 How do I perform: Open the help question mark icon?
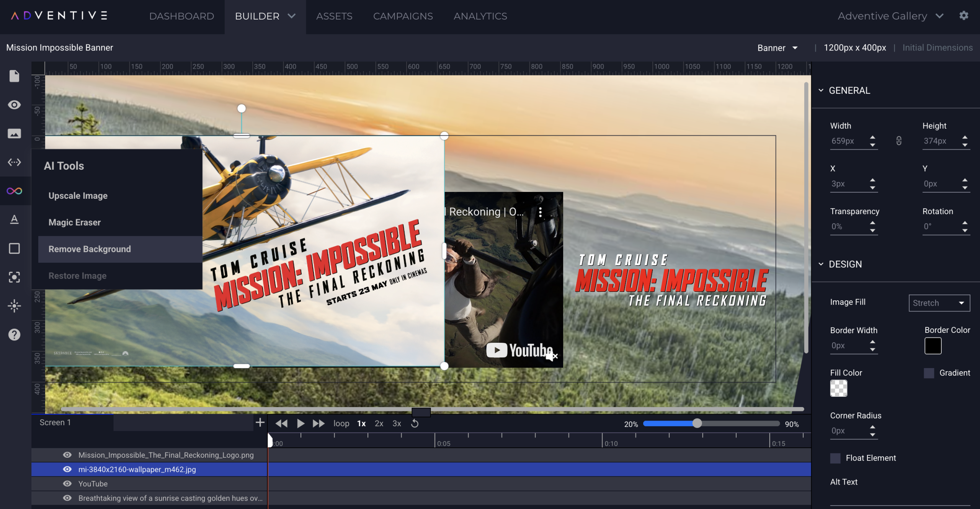(x=14, y=334)
